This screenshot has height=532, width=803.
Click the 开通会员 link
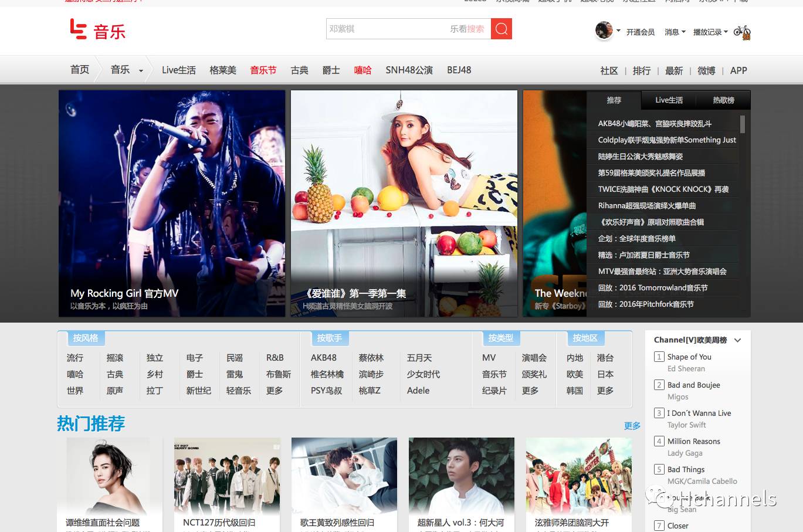pos(640,32)
